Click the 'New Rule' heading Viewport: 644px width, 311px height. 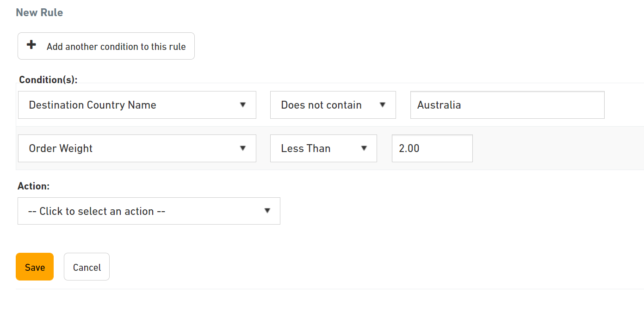click(39, 12)
